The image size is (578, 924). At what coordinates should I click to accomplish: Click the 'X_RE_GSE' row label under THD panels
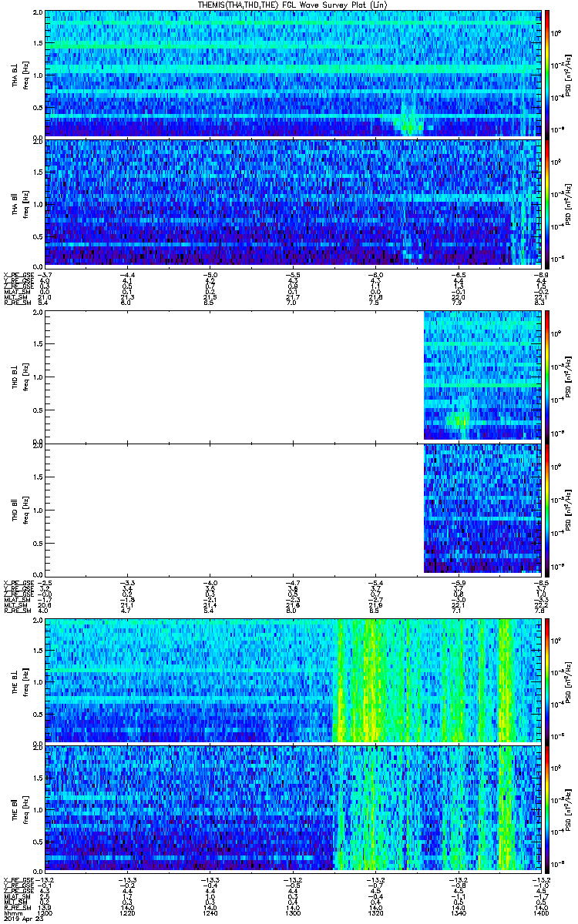click(x=17, y=581)
